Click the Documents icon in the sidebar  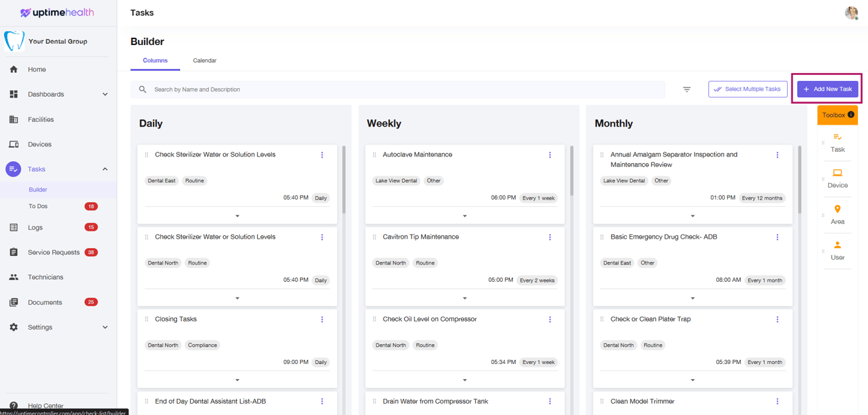click(14, 302)
